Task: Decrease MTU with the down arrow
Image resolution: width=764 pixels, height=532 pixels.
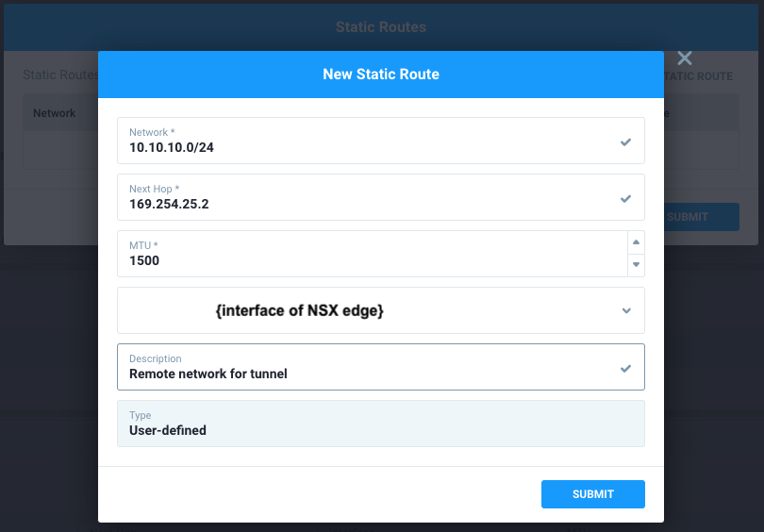Action: (637, 265)
